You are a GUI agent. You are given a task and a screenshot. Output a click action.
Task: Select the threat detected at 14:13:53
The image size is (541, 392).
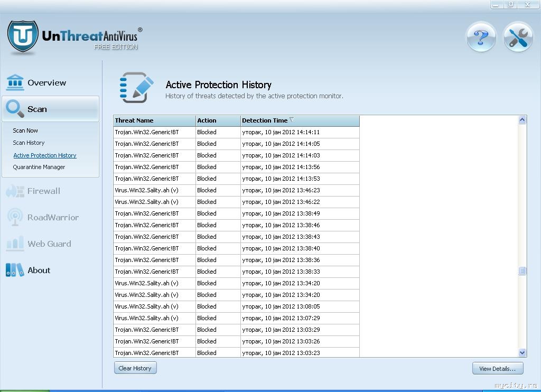[x=236, y=179]
